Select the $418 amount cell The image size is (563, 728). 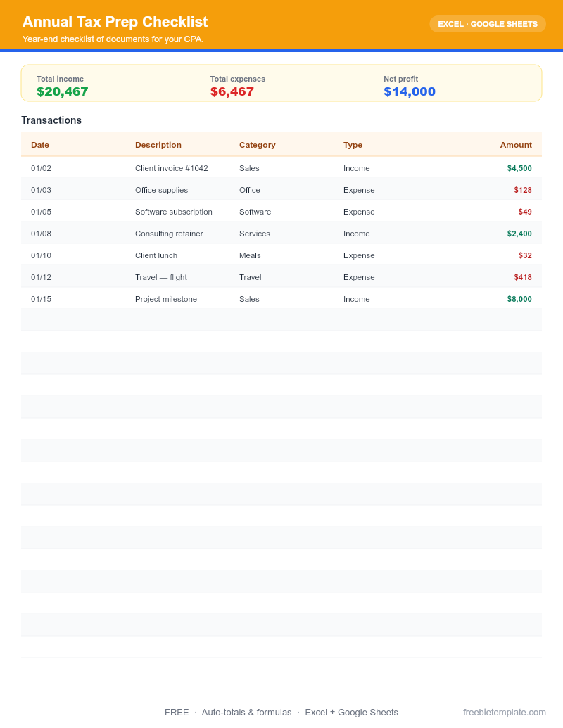point(523,277)
